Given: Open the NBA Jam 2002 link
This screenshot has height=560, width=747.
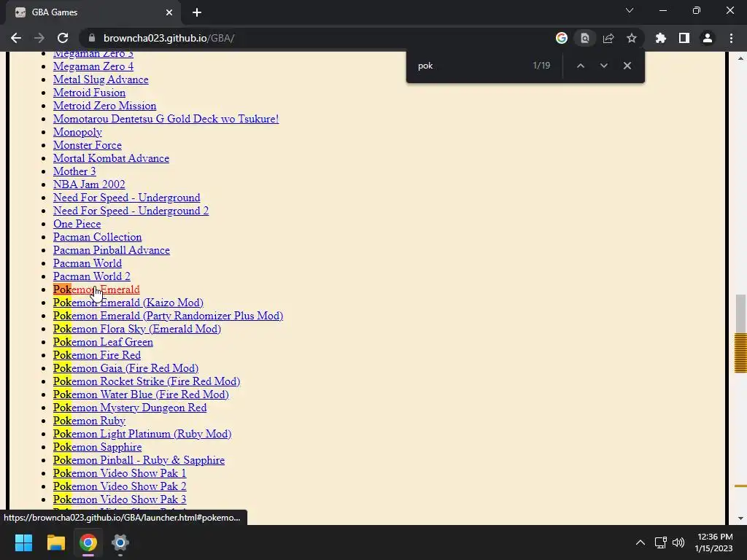Looking at the screenshot, I should pyautogui.click(x=89, y=184).
